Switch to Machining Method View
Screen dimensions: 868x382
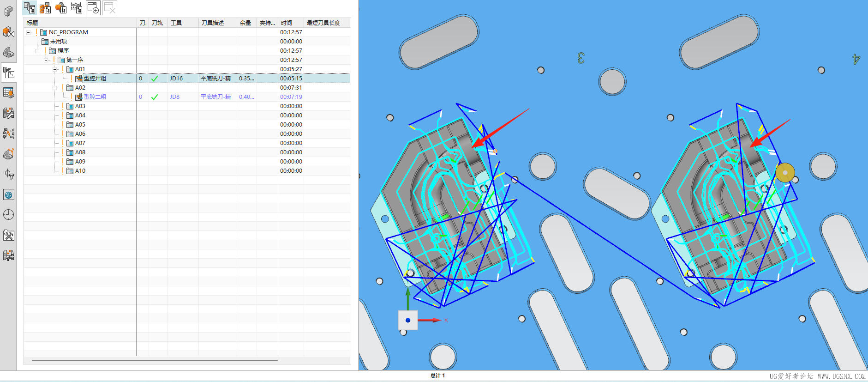77,8
